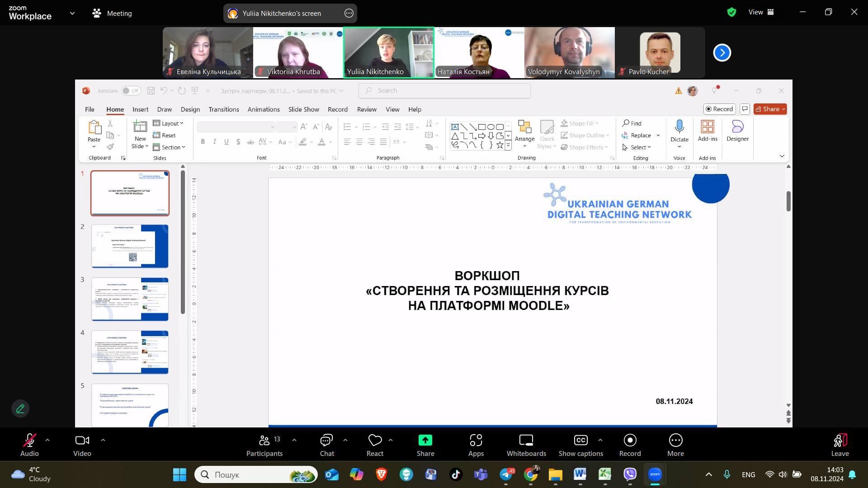The image size is (868, 488).
Task: Click the Find button
Action: coord(632,123)
